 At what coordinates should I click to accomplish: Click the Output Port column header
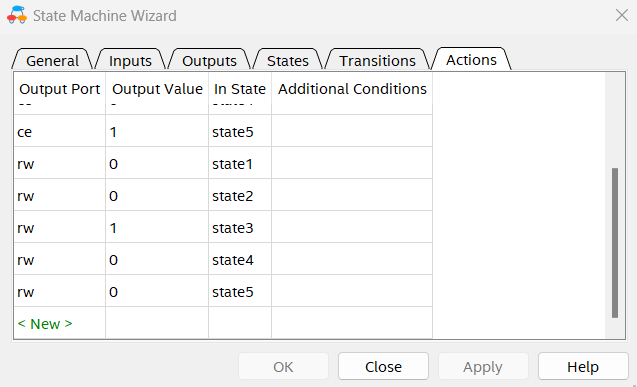click(59, 89)
